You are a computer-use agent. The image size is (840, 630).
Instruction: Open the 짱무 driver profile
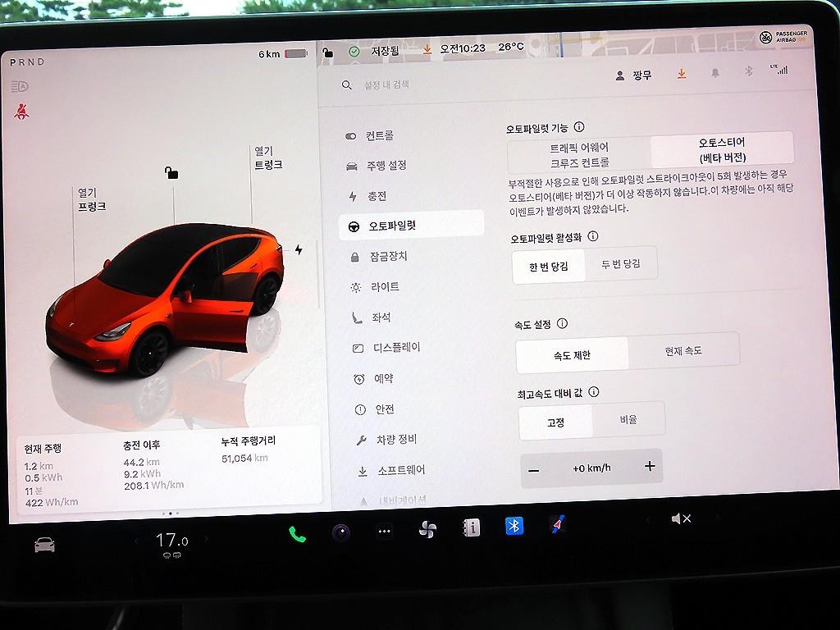[x=634, y=75]
